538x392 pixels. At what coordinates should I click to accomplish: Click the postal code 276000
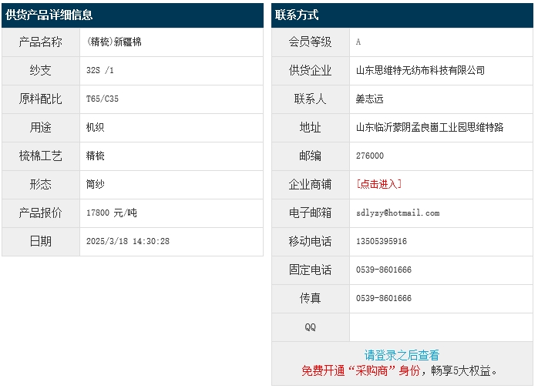(x=369, y=156)
